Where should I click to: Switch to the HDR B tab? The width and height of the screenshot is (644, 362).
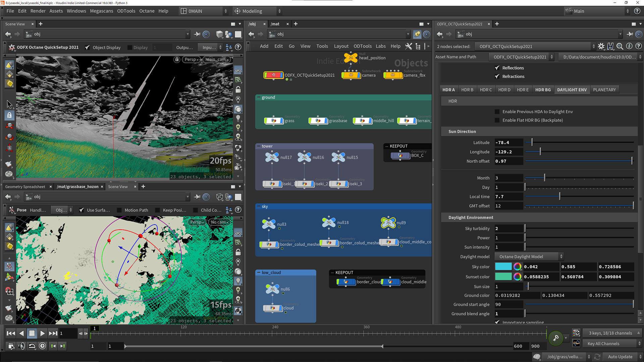[x=467, y=90]
